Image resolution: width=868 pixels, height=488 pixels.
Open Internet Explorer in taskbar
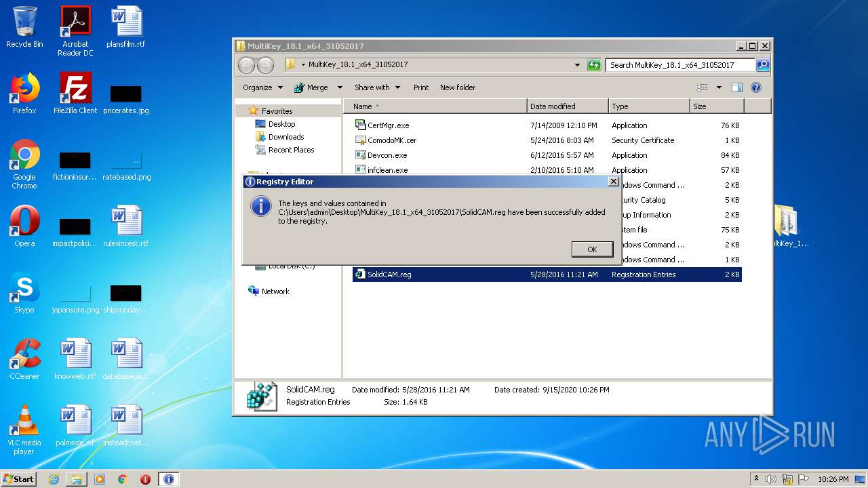(x=54, y=479)
